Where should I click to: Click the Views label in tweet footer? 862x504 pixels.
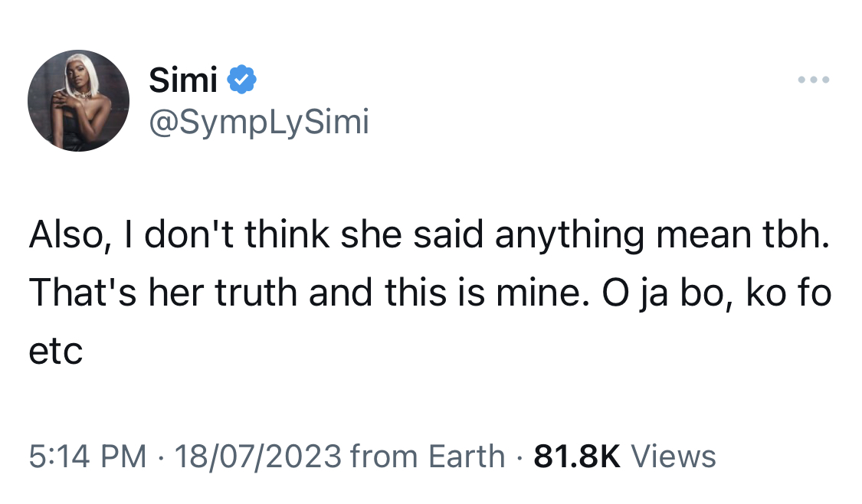pos(673,457)
